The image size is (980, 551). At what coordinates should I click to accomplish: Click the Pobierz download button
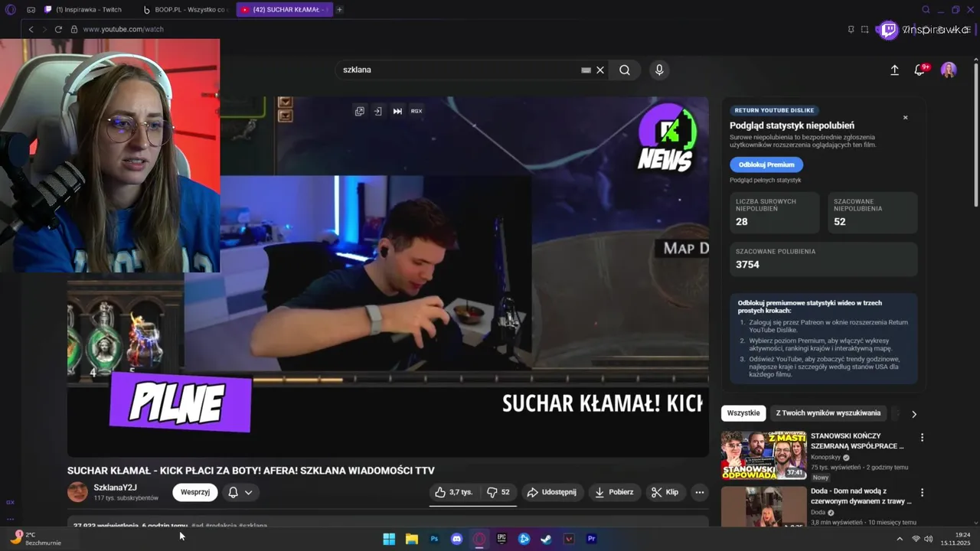[615, 492]
